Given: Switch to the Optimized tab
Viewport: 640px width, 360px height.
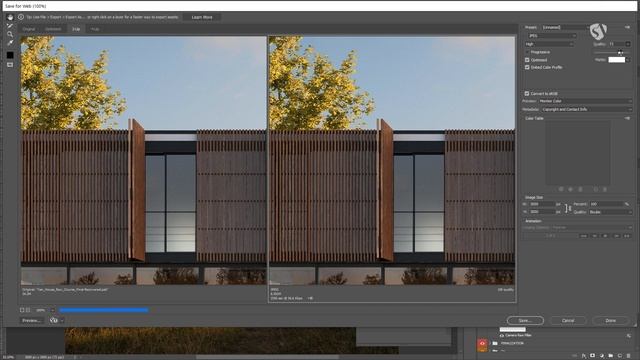Looking at the screenshot, I should (x=53, y=29).
